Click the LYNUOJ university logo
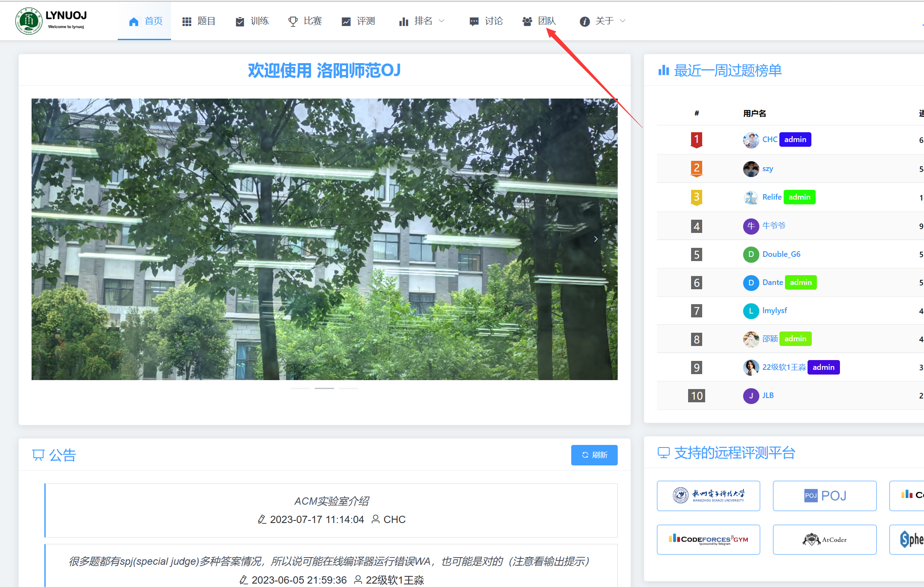Screen dimensions: 924x587 coord(29,20)
